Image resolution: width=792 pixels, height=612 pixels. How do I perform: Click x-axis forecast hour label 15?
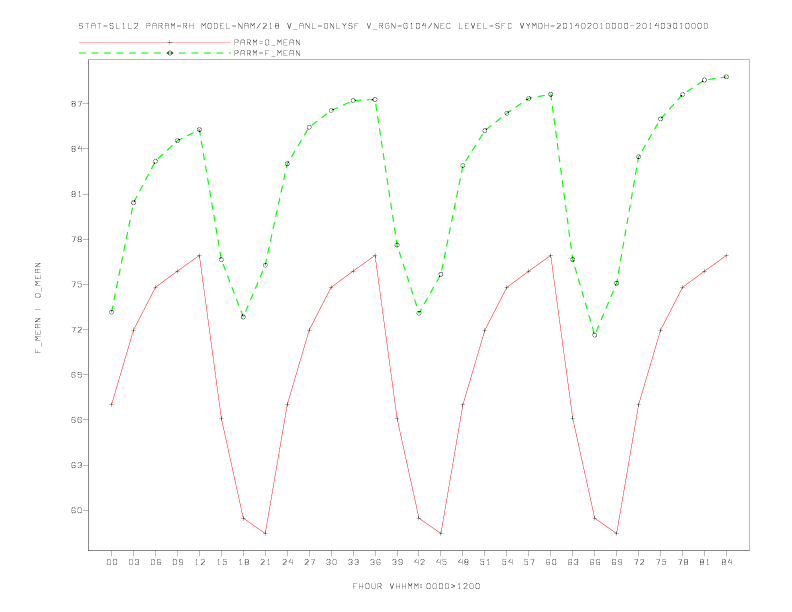click(221, 562)
